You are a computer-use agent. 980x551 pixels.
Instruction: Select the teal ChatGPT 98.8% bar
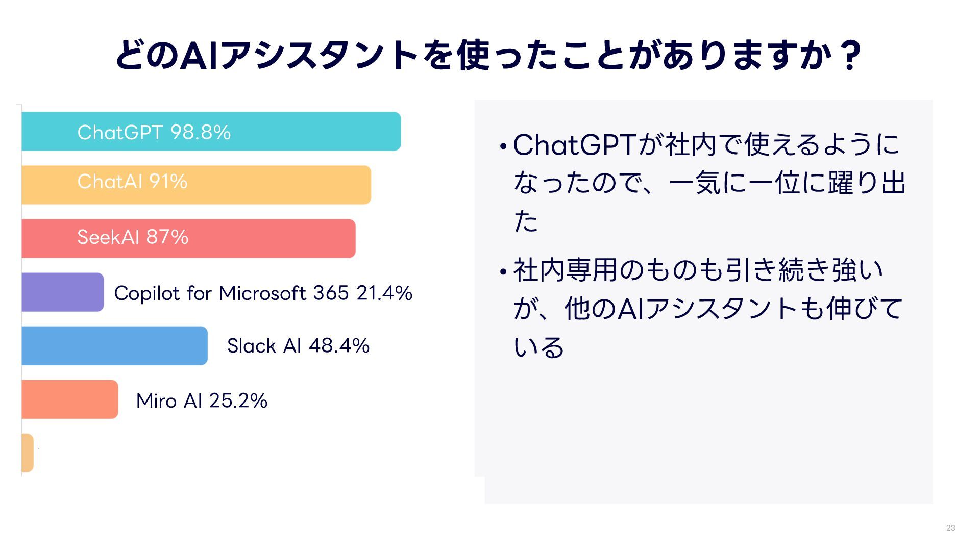point(306,132)
